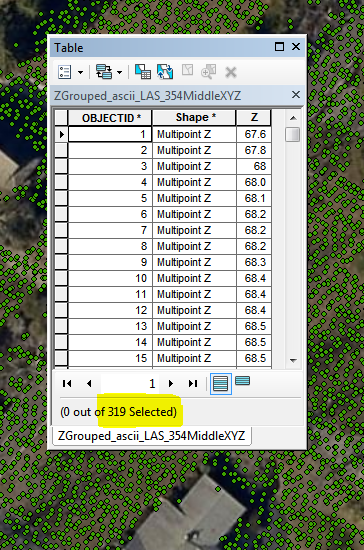Toggle Show selected records view
This screenshot has height=550, width=364.
(x=243, y=381)
